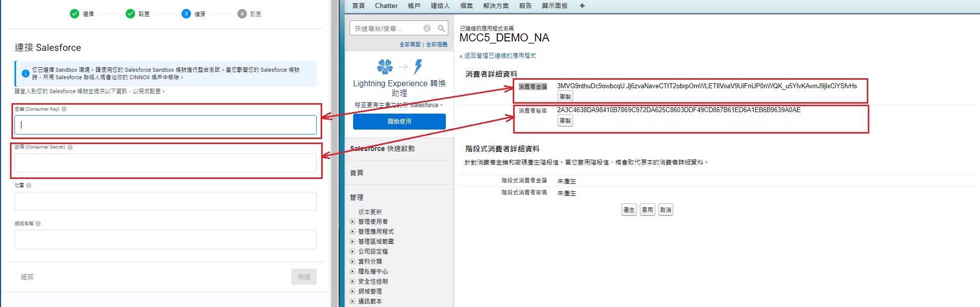Click 返回 link in CINNOX form
980x307 pixels.
27,277
